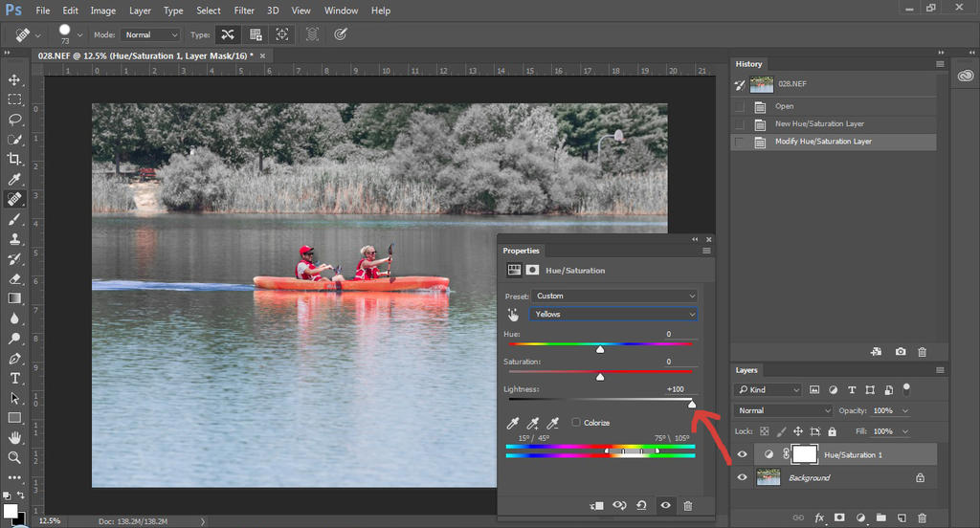This screenshot has width=980, height=528.
Task: Add a layer mask from Layers panel bottom
Action: [x=839, y=517]
